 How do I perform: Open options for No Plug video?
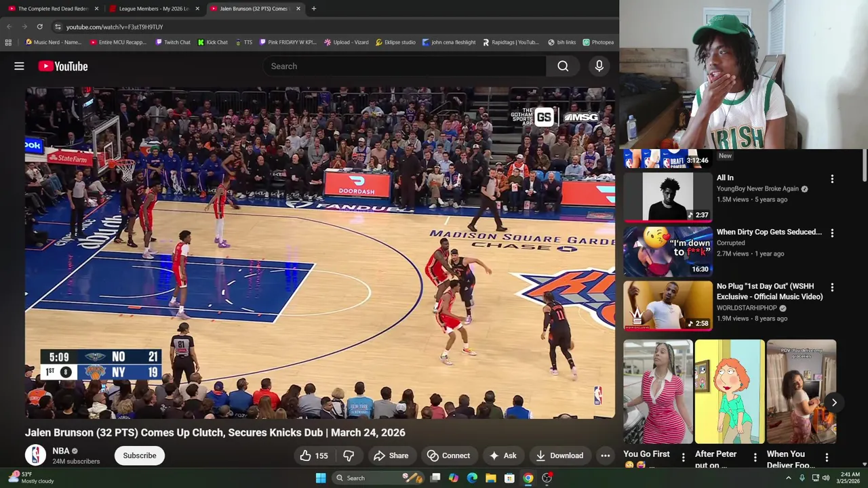(832, 287)
